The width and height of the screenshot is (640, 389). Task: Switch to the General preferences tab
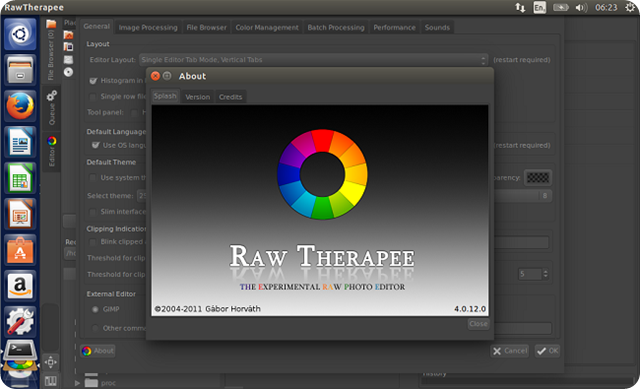[x=97, y=27]
